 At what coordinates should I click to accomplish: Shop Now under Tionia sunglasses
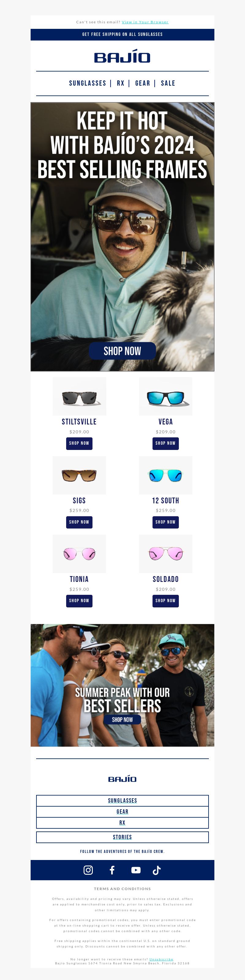[79, 601]
